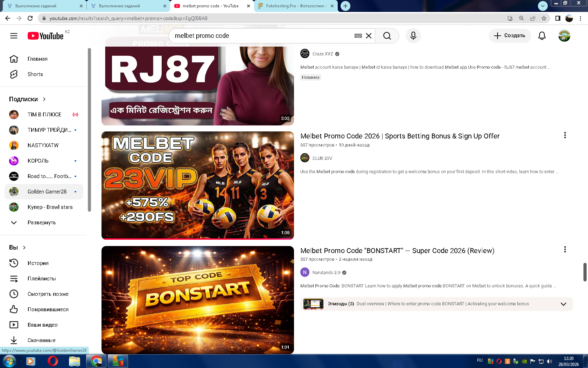The image size is (588, 368).
Task: Start voice search with the microphone
Action: (x=413, y=36)
